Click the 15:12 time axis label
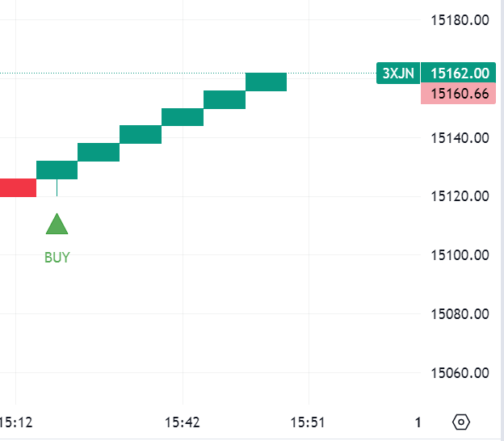The image size is (504, 441). pyautogui.click(x=15, y=422)
